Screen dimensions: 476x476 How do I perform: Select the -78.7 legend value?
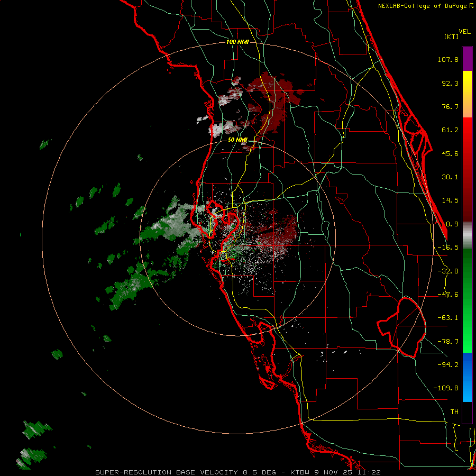coord(448,342)
